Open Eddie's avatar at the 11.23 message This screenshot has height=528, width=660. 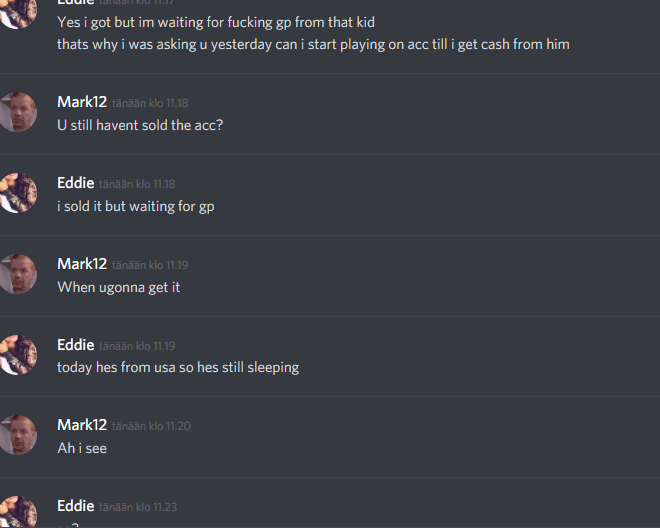coord(17,512)
